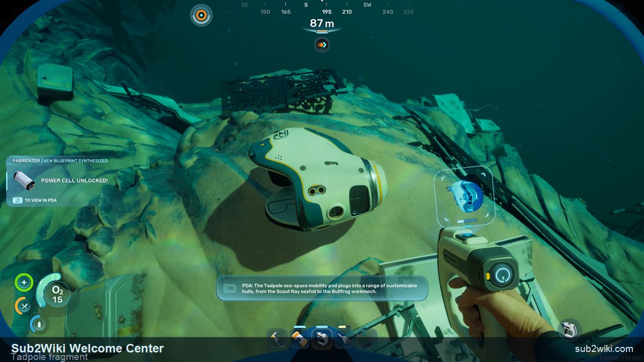Select the first hotbar slot tool
This screenshot has height=362, width=644.
278,339
